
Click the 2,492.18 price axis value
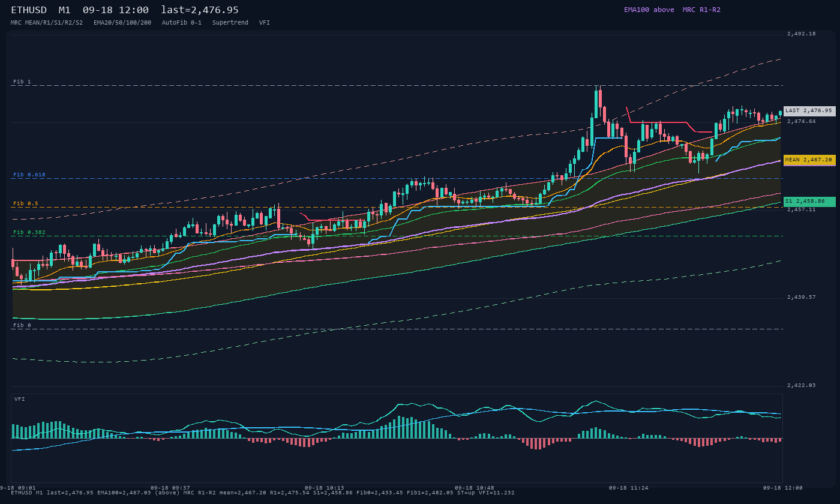coord(802,34)
